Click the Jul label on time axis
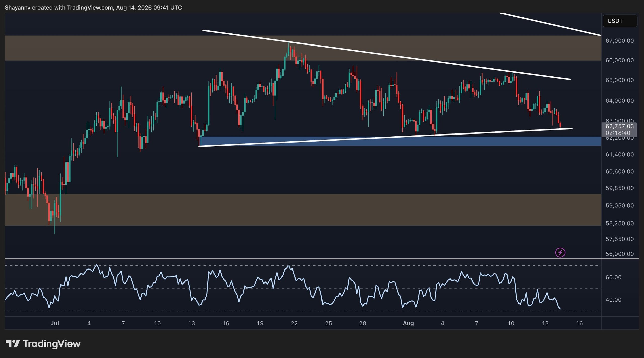 tap(55, 323)
